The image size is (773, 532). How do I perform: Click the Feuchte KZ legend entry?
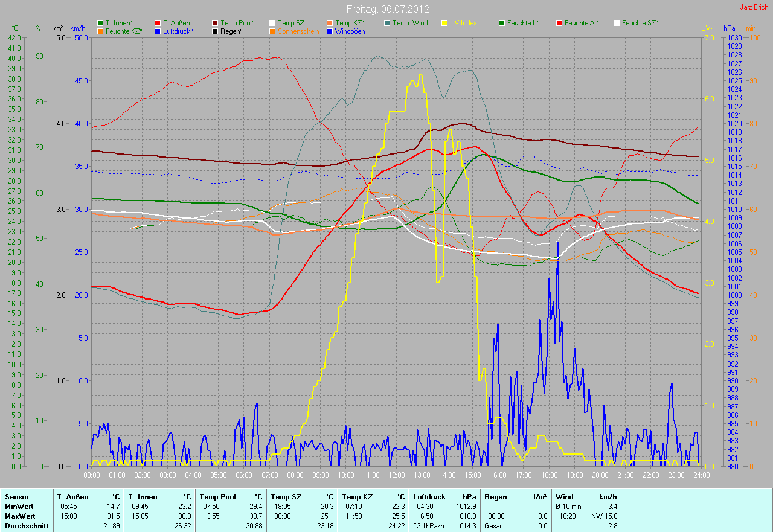point(124,31)
